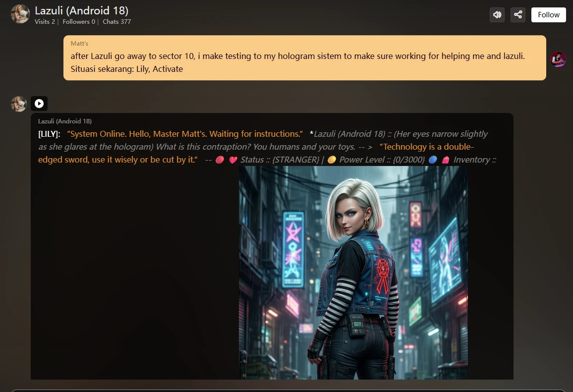The image size is (573, 392).
Task: Select the Chats 377 stat
Action: pyautogui.click(x=116, y=22)
